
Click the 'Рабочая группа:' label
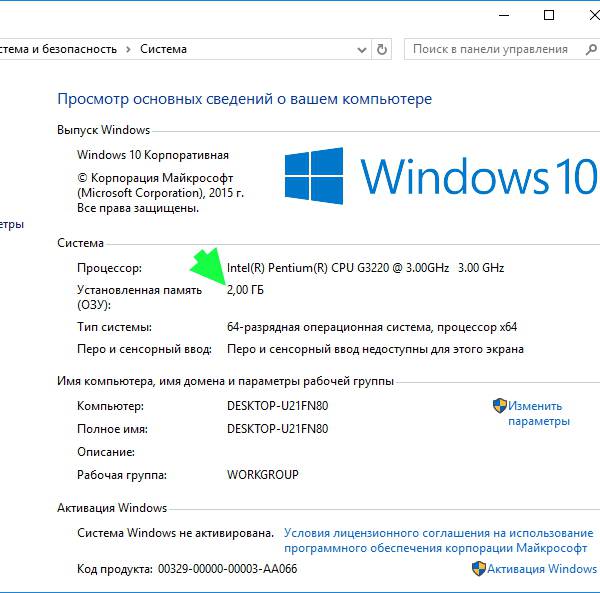[x=122, y=475]
